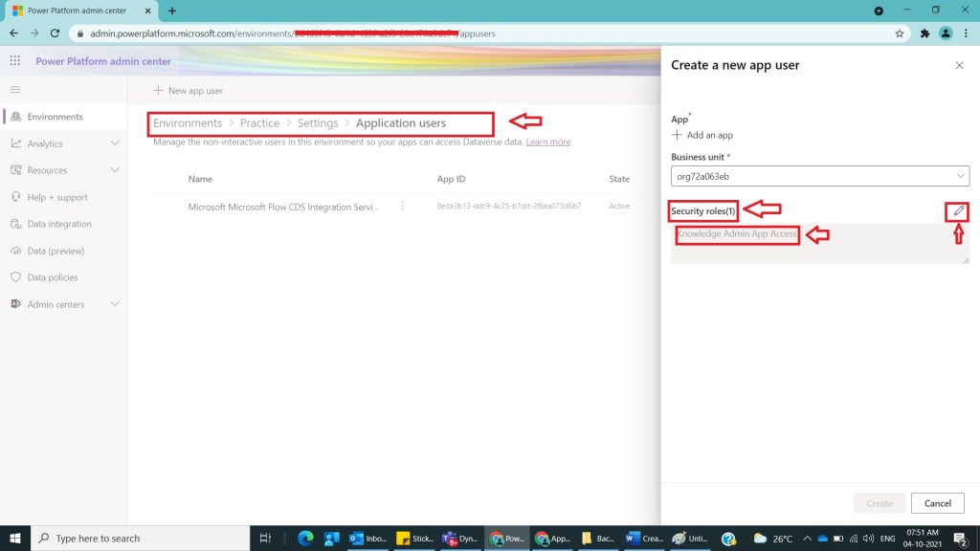Go to Data integration page

pos(59,224)
